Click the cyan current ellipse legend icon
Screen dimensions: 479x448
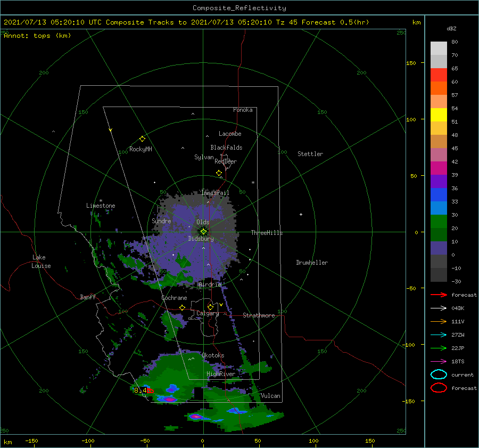[x=439, y=374]
